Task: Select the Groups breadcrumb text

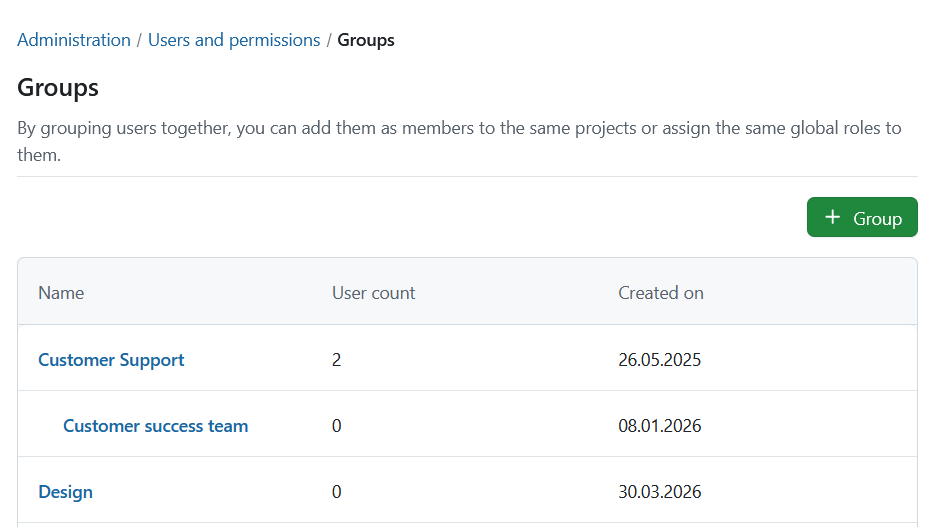Action: click(366, 40)
